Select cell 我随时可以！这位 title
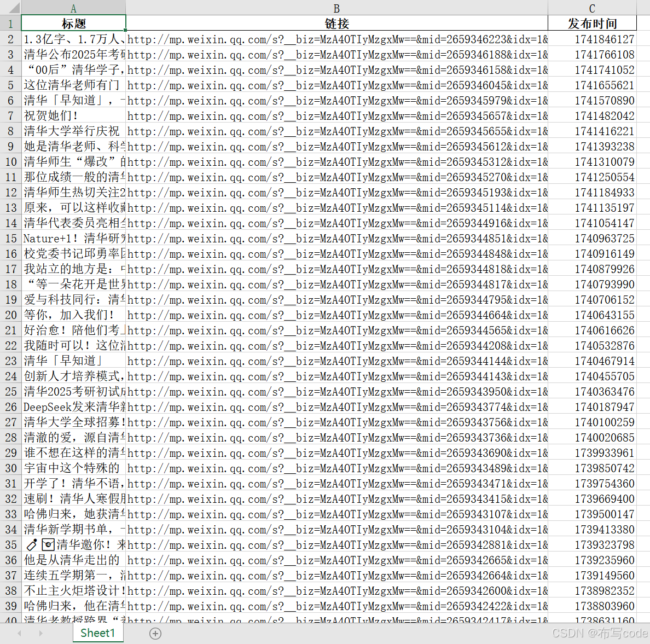The height and width of the screenshot is (644, 650). pyautogui.click(x=73, y=345)
